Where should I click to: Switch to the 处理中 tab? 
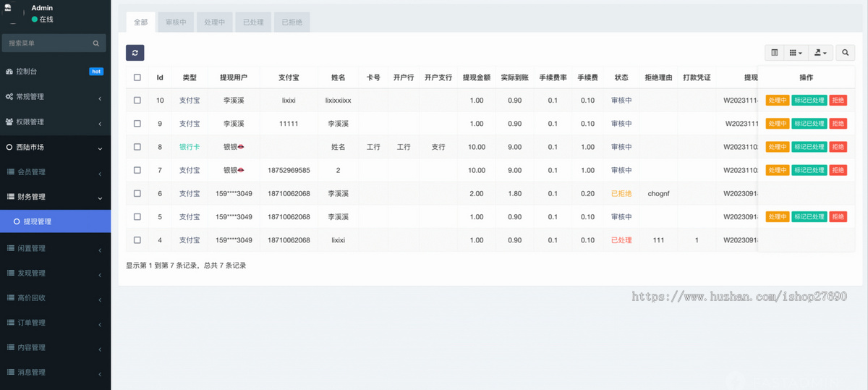[215, 22]
